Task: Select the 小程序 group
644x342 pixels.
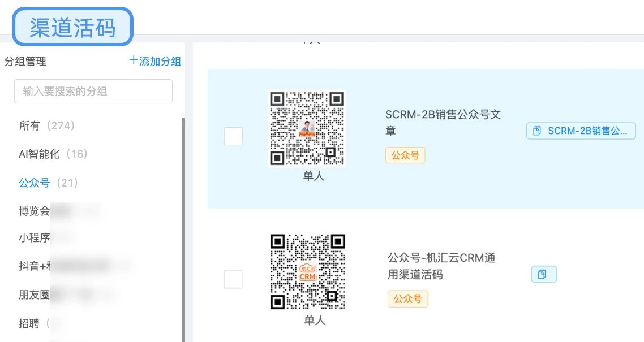Action: [x=35, y=238]
